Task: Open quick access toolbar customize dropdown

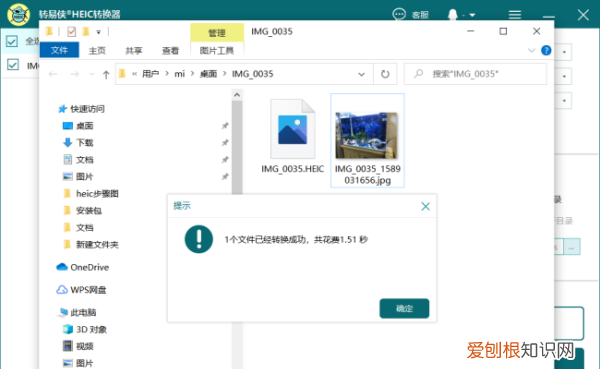Action: [x=98, y=32]
